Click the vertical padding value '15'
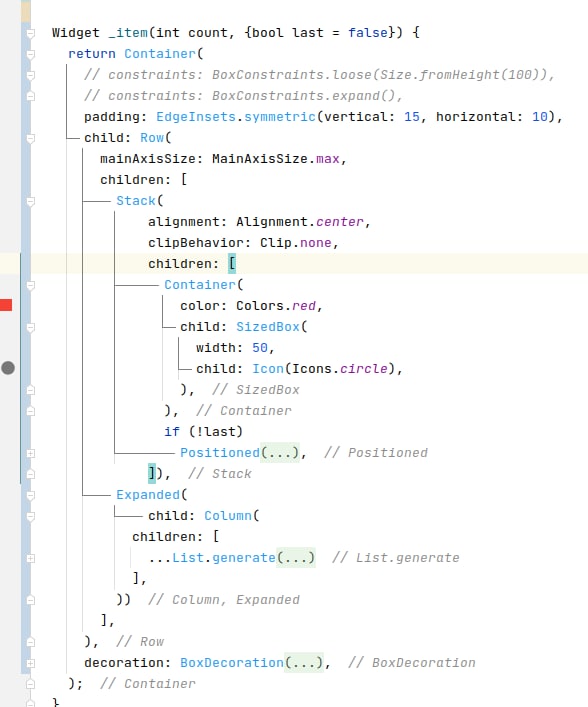Viewport: 588px width, 707px height. (x=412, y=117)
